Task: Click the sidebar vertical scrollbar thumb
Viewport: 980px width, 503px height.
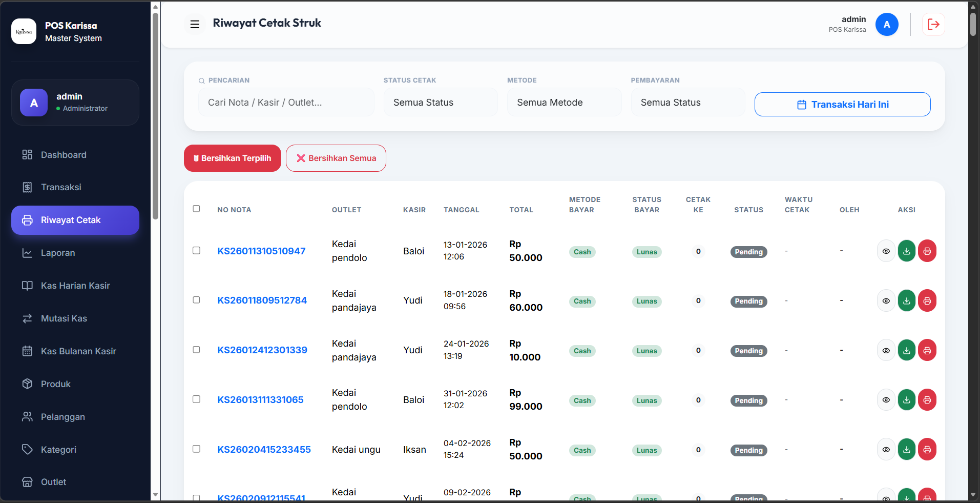Action: (x=155, y=115)
